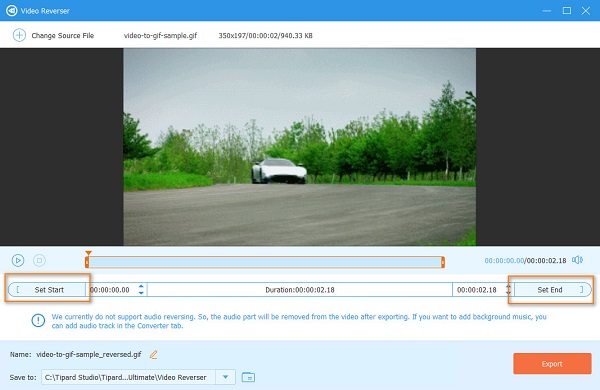The image size is (600, 390).
Task: Adjust end time stepper arrows
Action: (508, 289)
